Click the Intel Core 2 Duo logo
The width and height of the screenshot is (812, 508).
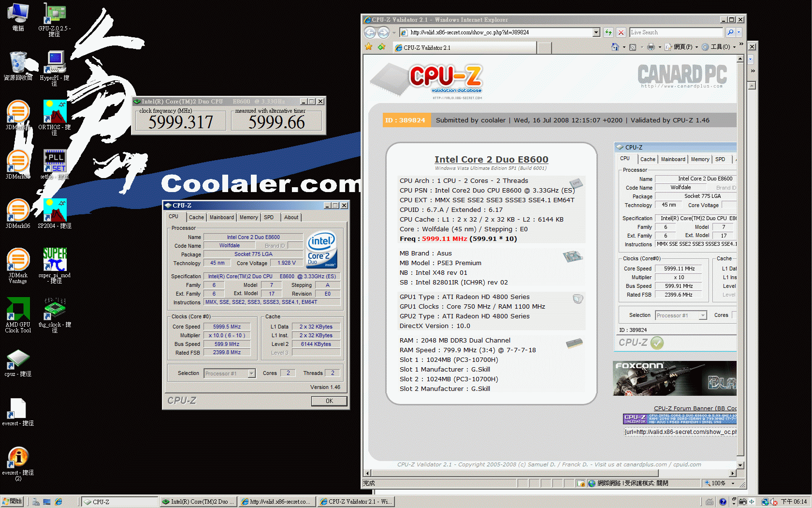pyautogui.click(x=321, y=249)
